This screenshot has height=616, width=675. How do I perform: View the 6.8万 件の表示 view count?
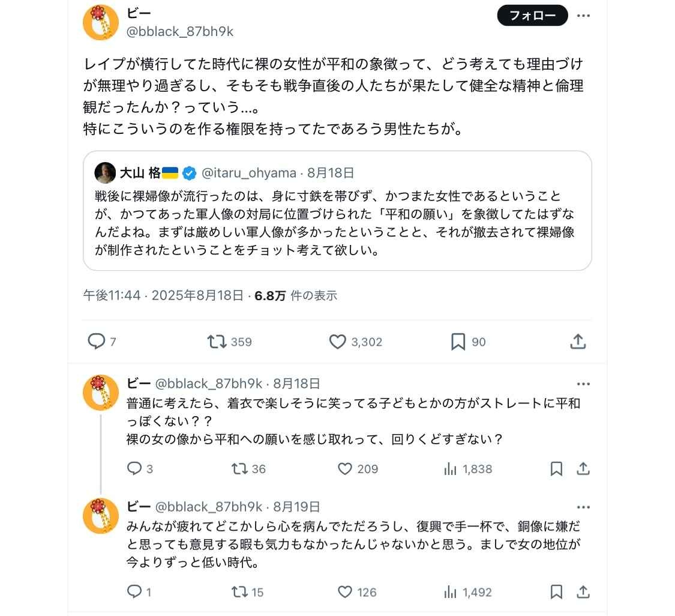296,295
